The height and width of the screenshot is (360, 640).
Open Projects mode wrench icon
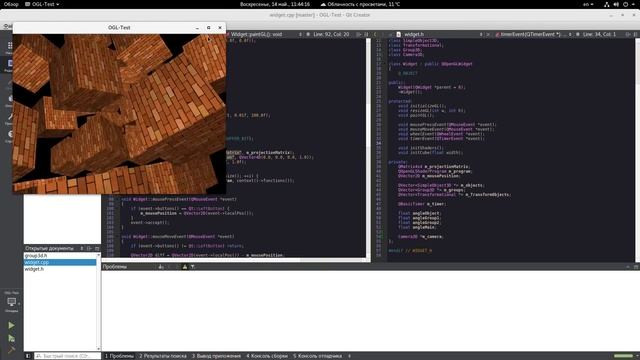(10, 118)
